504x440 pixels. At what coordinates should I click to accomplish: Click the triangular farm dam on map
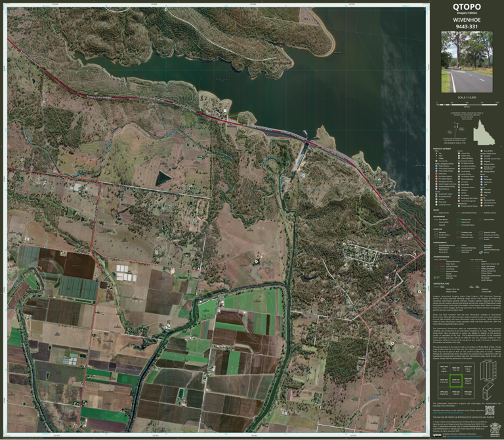click(x=163, y=178)
